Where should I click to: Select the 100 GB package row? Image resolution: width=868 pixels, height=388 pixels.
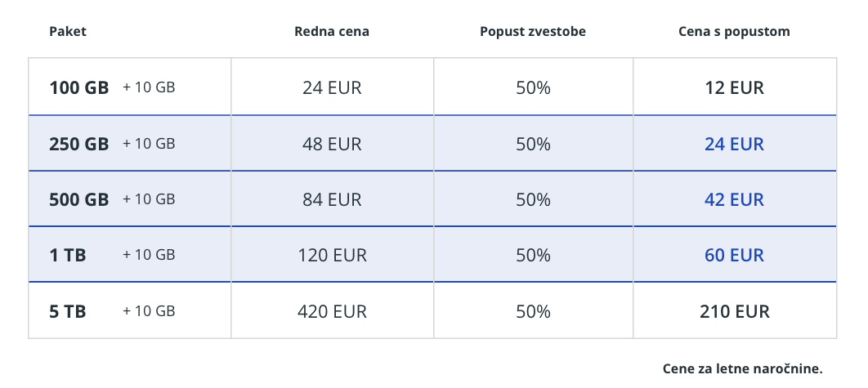(432, 87)
